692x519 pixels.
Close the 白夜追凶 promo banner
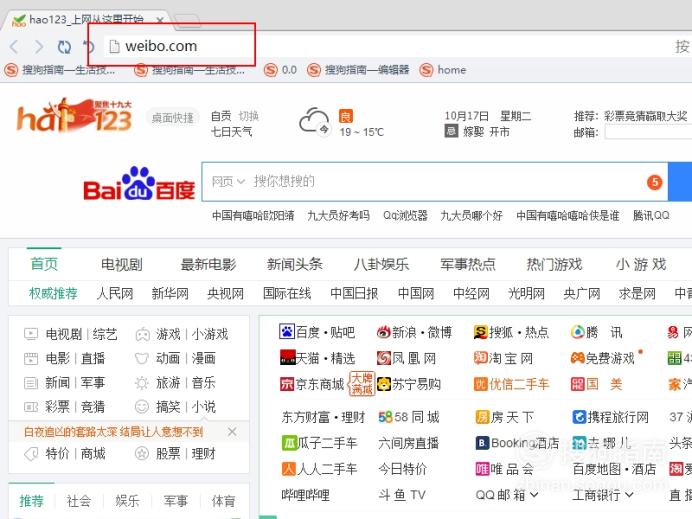coord(232,432)
